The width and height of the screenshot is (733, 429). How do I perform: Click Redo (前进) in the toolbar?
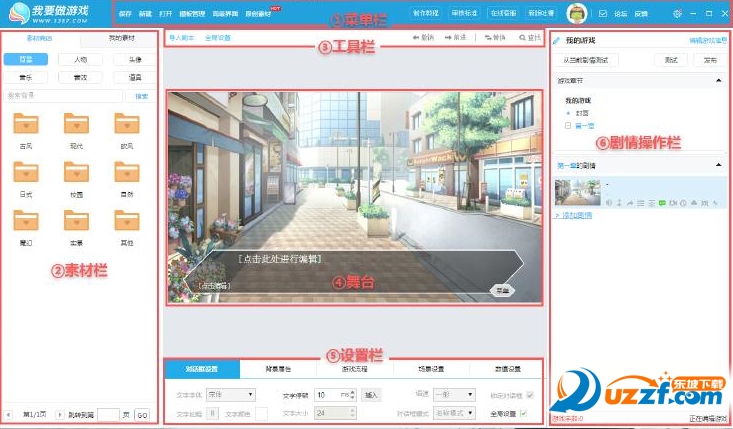(455, 37)
